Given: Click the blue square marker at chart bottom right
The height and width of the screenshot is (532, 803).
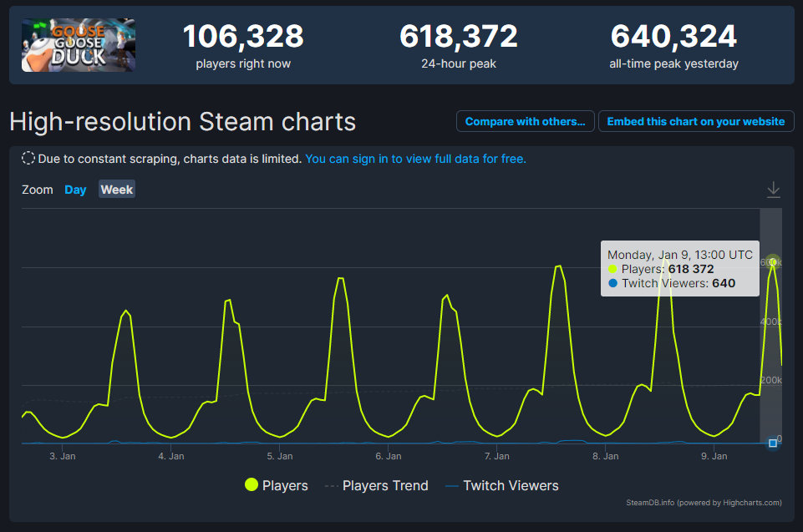Looking at the screenshot, I should click(x=773, y=443).
